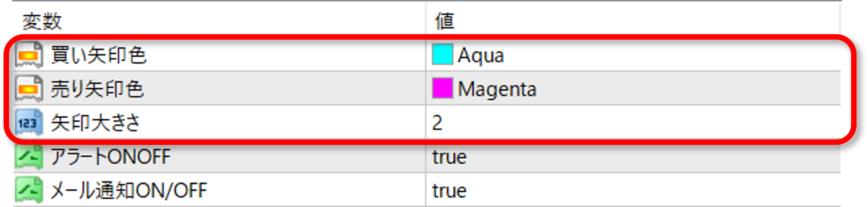Click the 変数 column header
Viewport: 868px width, 207px height.
[x=42, y=21]
